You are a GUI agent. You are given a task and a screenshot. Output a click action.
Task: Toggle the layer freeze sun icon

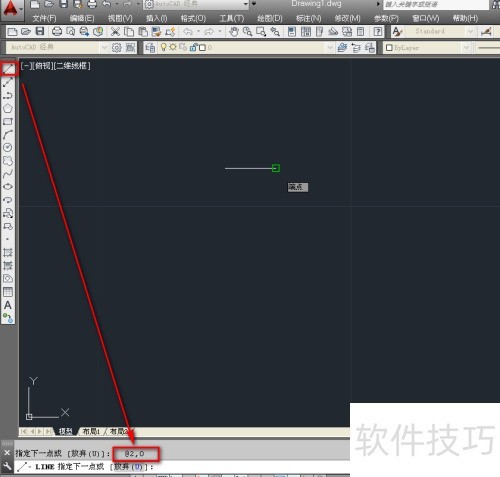point(173,47)
